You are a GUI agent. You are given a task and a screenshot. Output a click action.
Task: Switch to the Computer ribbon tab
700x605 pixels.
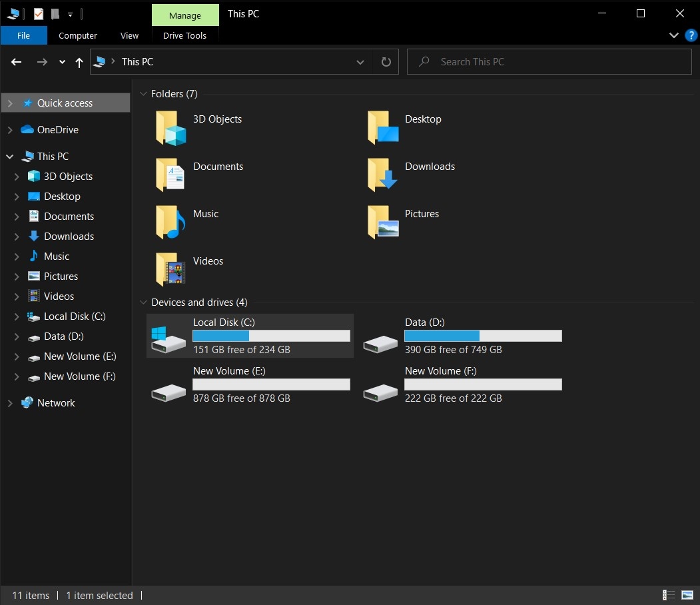tap(77, 35)
